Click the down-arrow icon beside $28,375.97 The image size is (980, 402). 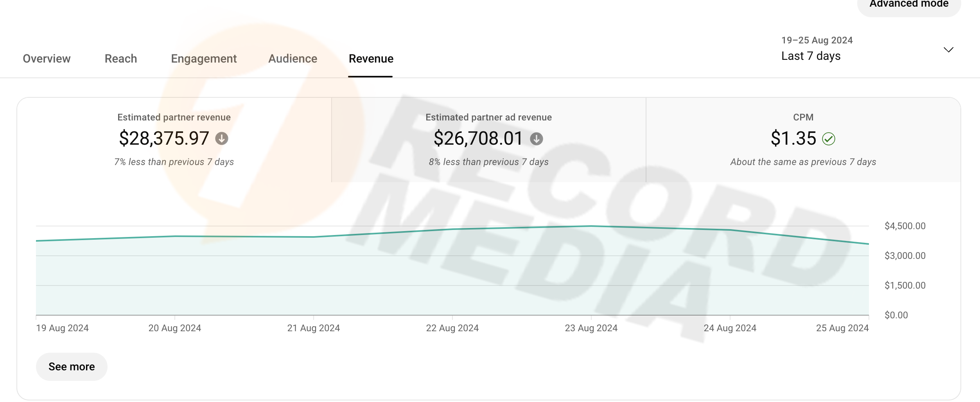tap(222, 138)
